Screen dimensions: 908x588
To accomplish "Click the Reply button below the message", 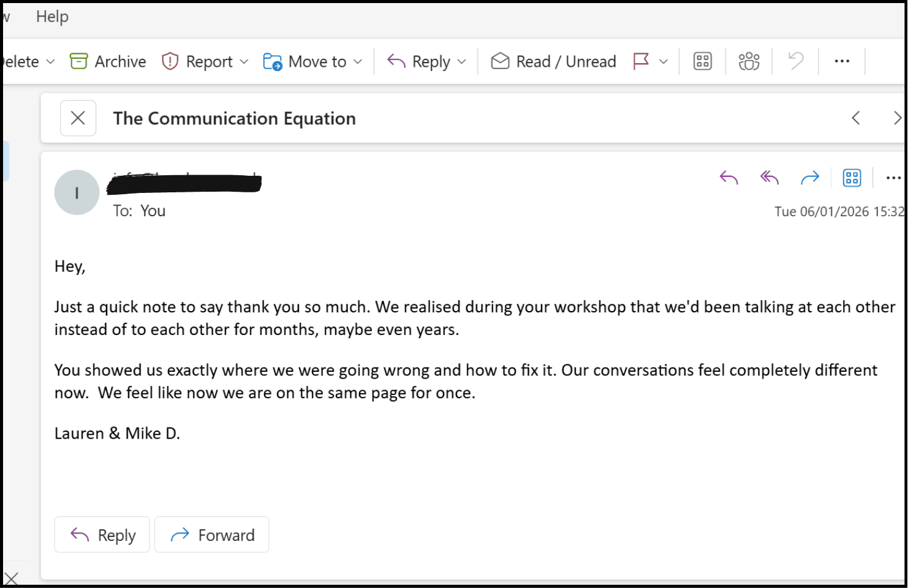I will point(102,535).
